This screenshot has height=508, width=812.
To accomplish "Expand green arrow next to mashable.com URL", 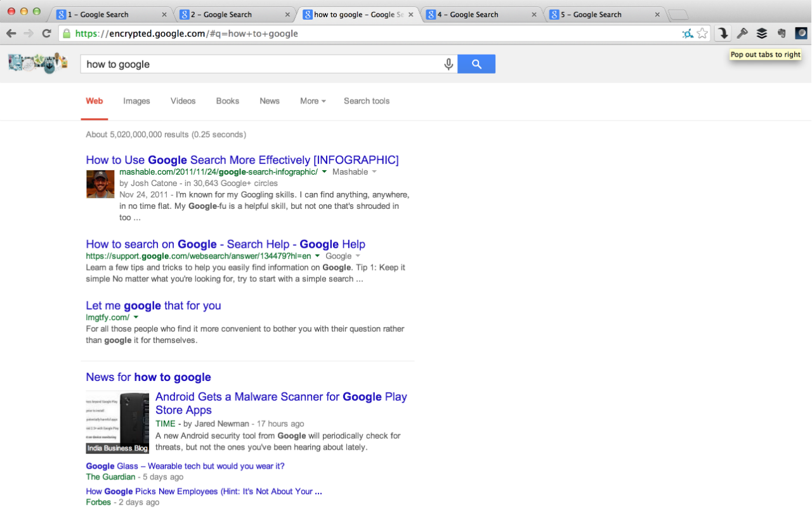I will coord(324,172).
